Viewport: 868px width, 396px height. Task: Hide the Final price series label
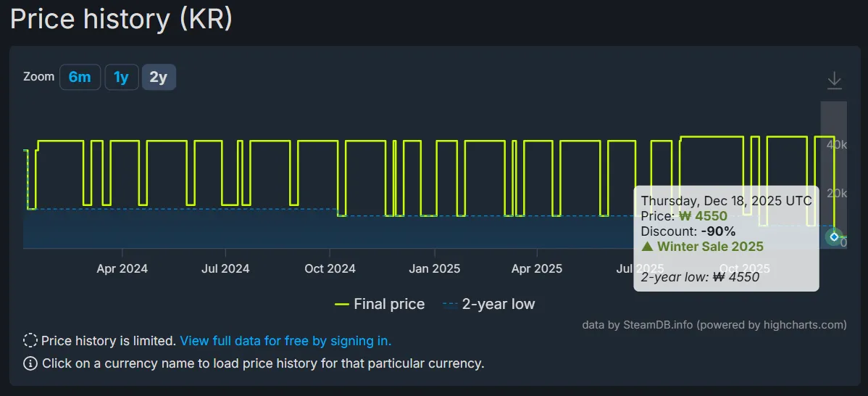(x=389, y=305)
